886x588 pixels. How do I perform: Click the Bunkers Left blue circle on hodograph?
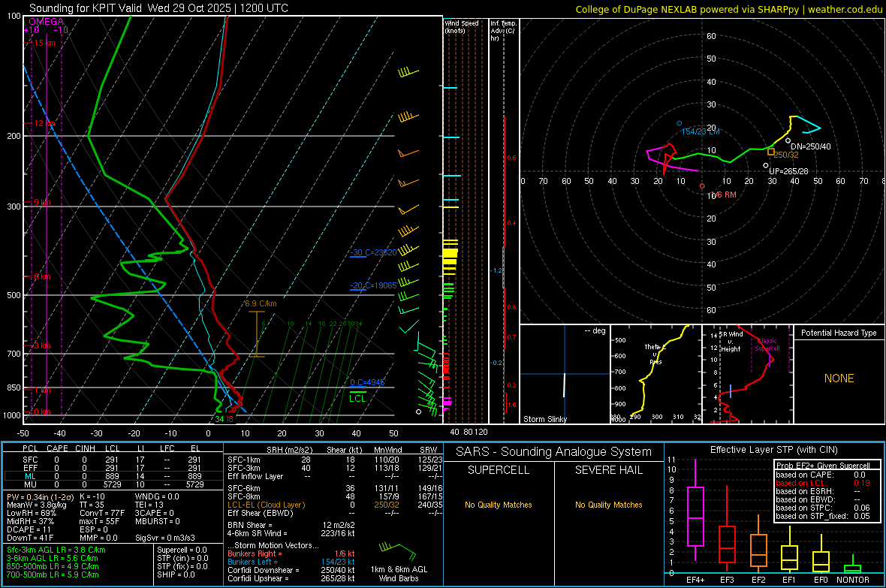point(680,123)
